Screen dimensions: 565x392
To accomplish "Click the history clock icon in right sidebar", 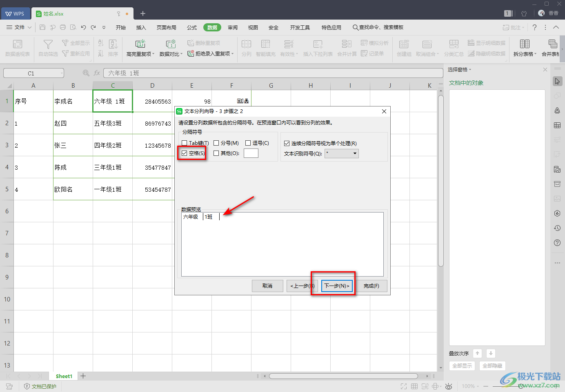I will pos(557,228).
